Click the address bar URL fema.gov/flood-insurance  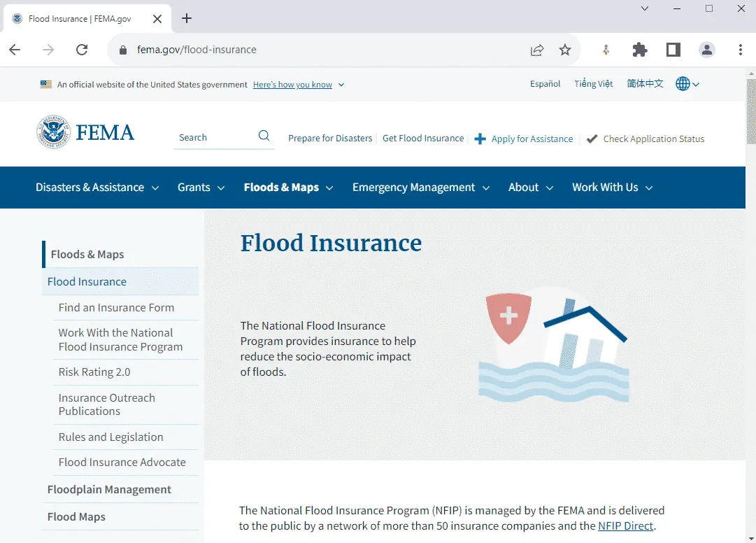pos(197,50)
